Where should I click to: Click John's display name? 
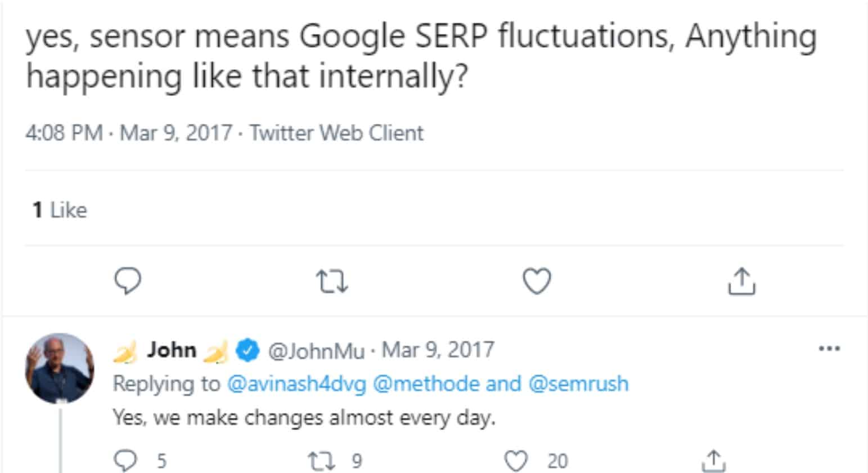coord(171,350)
